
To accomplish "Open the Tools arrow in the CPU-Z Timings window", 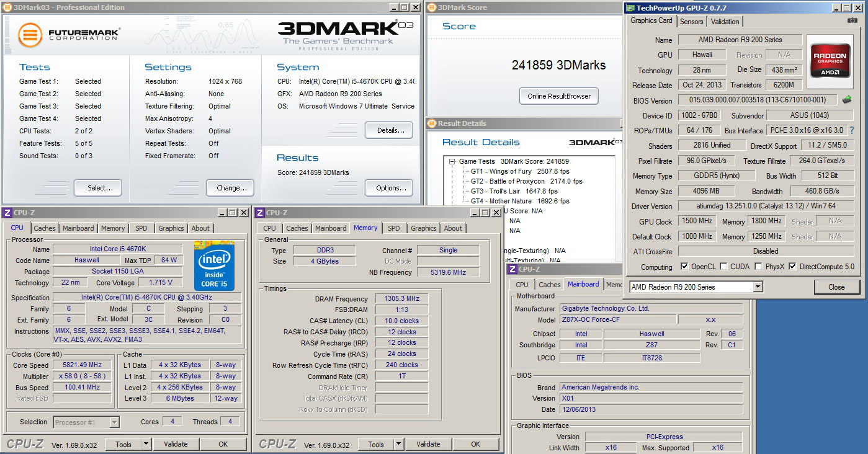I will pos(398,444).
